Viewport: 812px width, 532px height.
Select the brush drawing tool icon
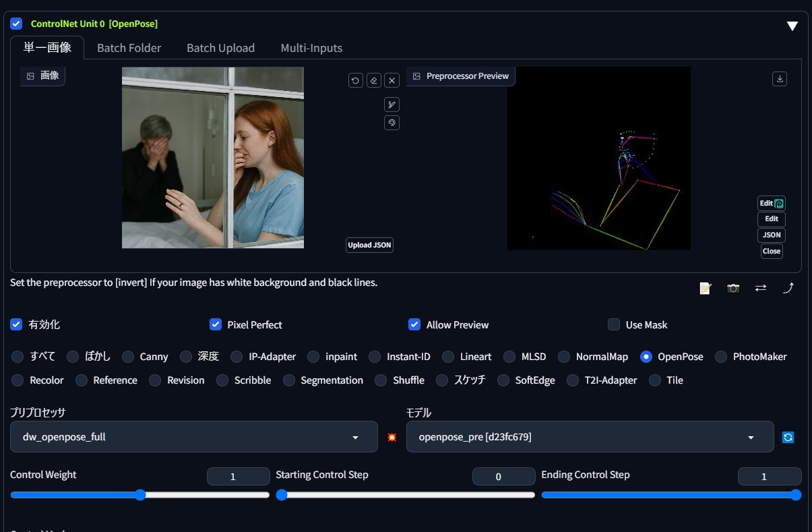(x=392, y=105)
